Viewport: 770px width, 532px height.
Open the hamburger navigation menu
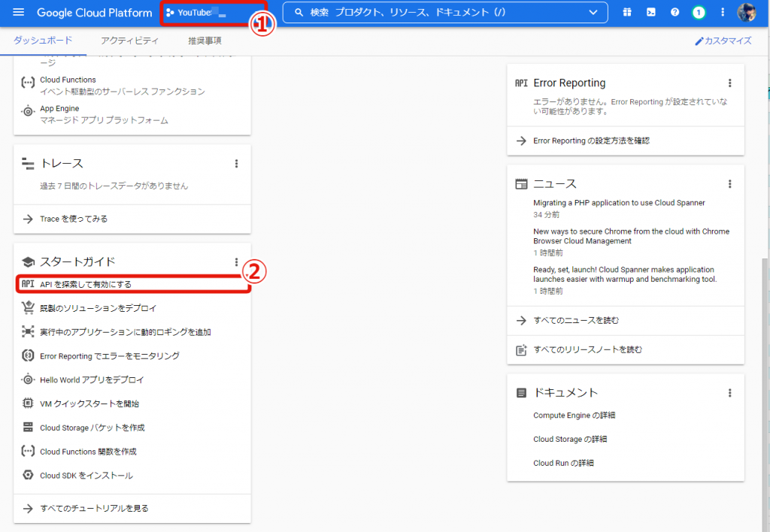point(19,13)
